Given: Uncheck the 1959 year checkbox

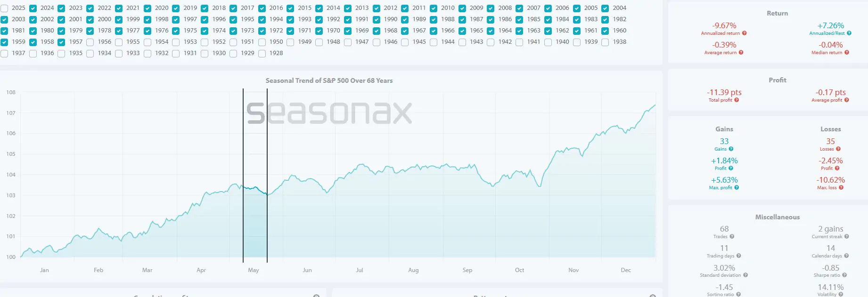Looking at the screenshot, I should point(4,42).
